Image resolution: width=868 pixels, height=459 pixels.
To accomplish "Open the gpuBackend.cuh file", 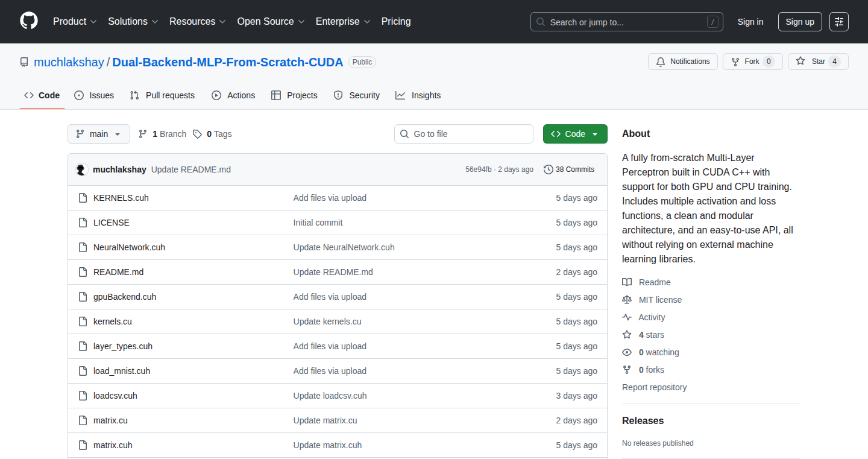I will point(125,297).
